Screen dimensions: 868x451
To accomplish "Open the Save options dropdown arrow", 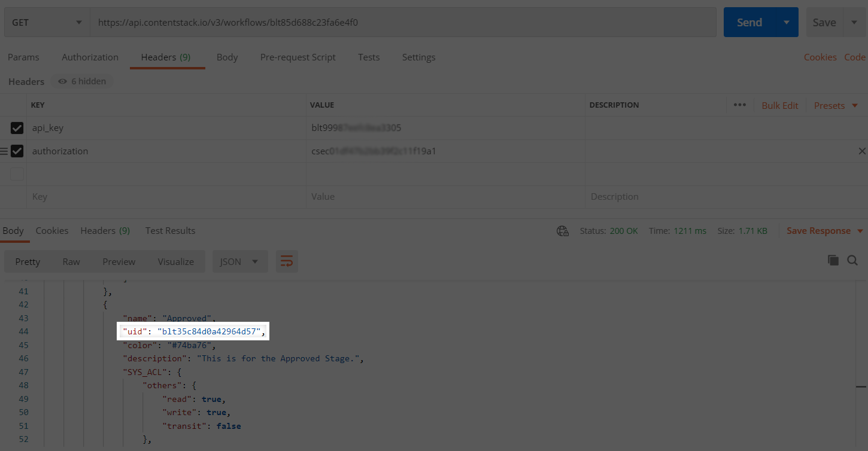I will tap(854, 22).
